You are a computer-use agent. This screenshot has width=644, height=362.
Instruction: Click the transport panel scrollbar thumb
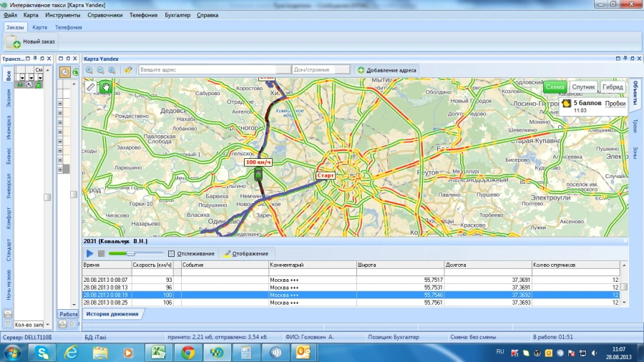[x=47, y=197]
